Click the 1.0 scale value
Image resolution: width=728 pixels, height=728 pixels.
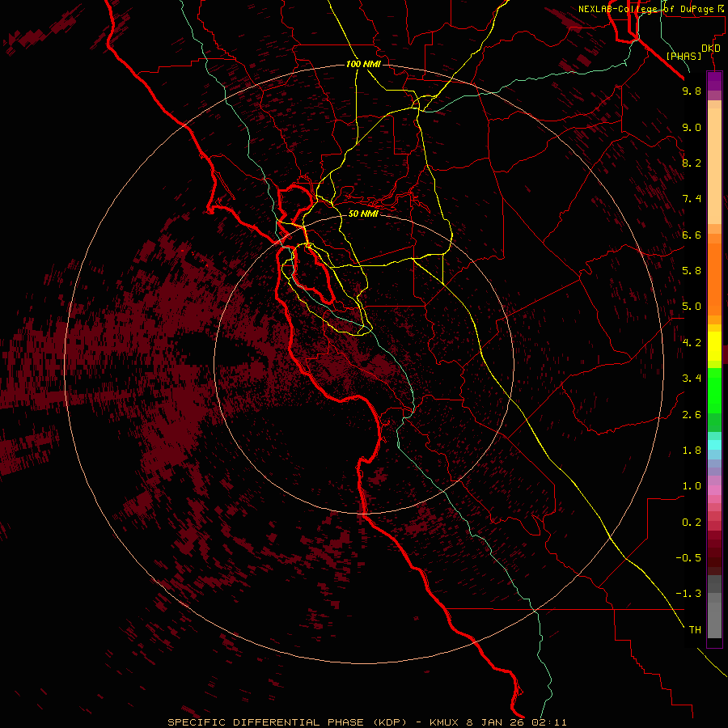[x=692, y=486]
